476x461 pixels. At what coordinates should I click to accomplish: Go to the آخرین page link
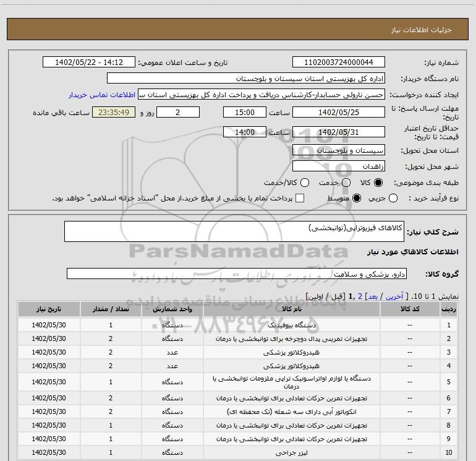click(394, 296)
